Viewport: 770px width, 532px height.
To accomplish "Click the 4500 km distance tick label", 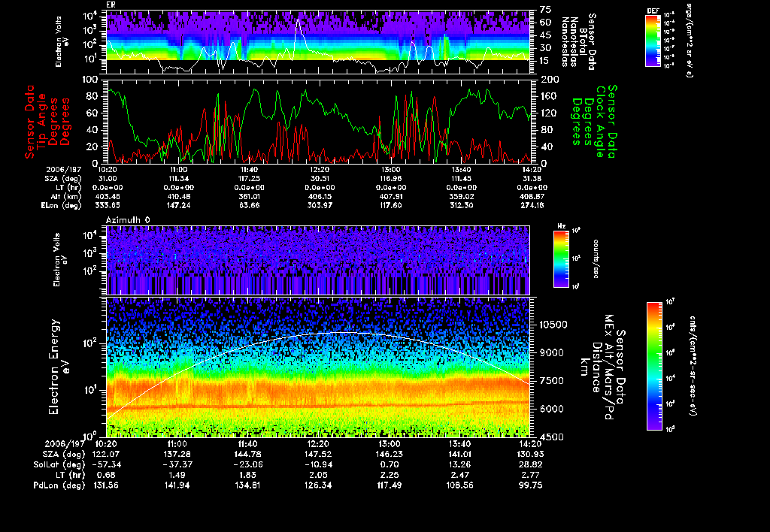I will [x=551, y=437].
